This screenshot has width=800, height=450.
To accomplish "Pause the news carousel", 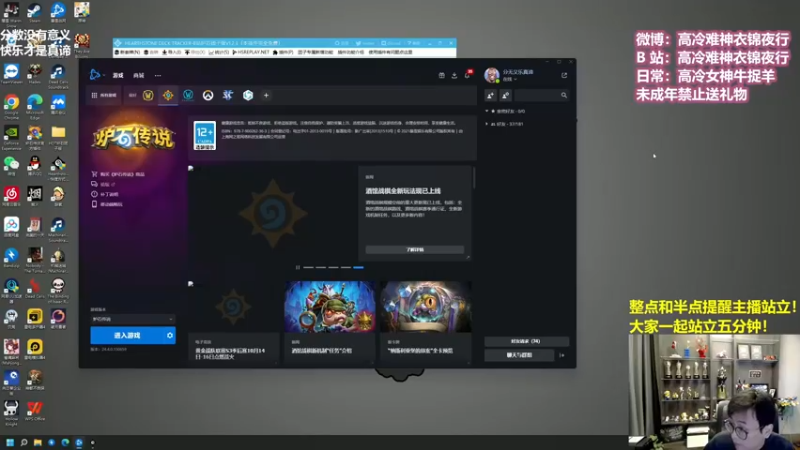I will (298, 267).
